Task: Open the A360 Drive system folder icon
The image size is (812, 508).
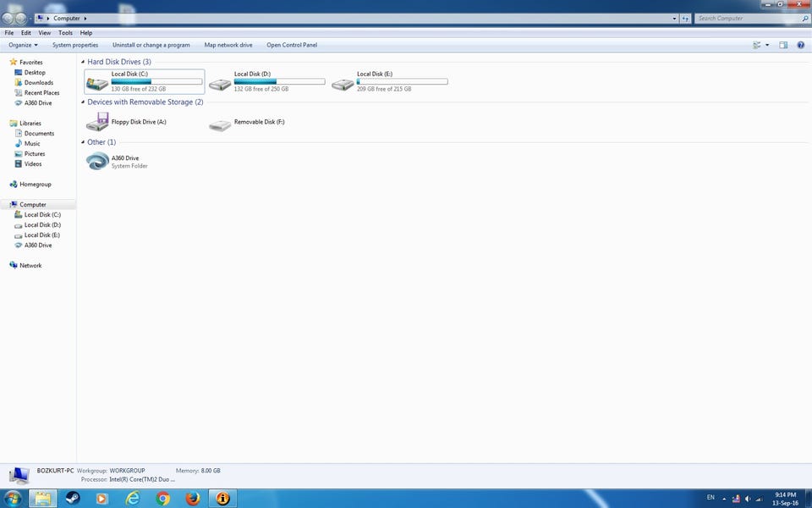Action: point(96,161)
